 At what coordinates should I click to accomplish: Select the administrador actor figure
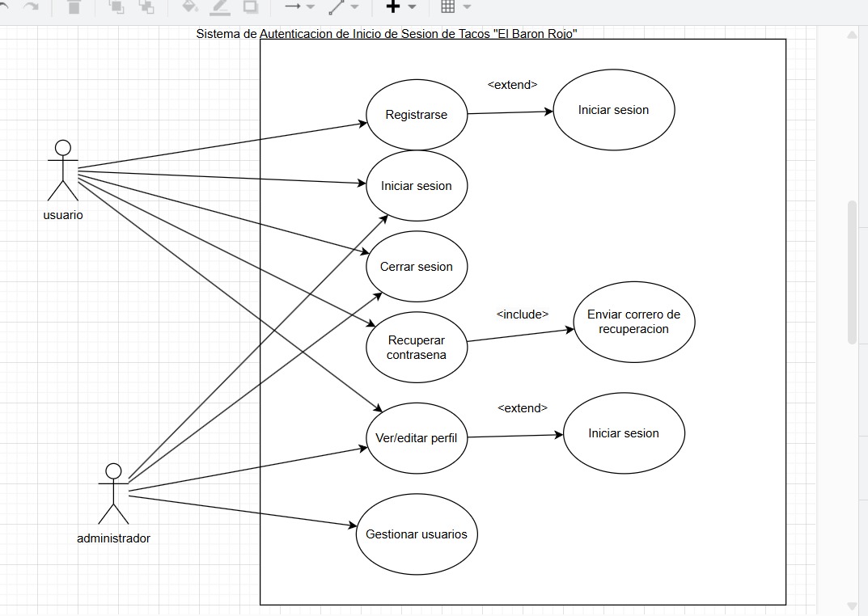pos(113,493)
